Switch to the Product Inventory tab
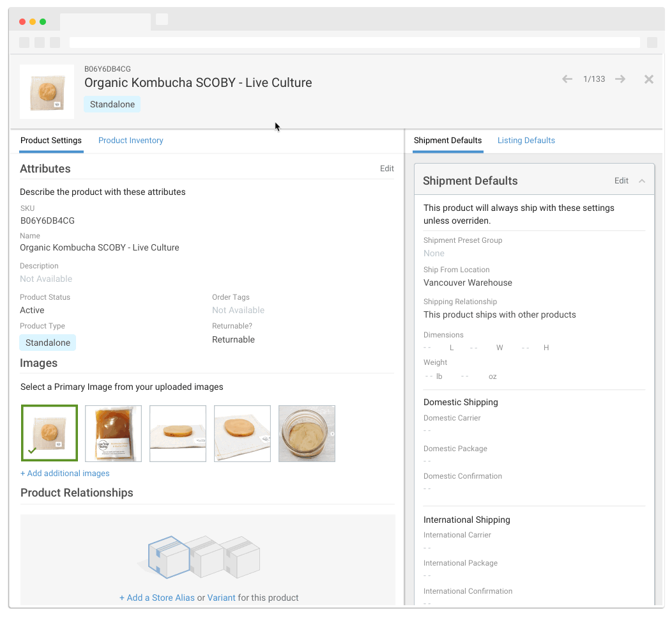 point(130,141)
